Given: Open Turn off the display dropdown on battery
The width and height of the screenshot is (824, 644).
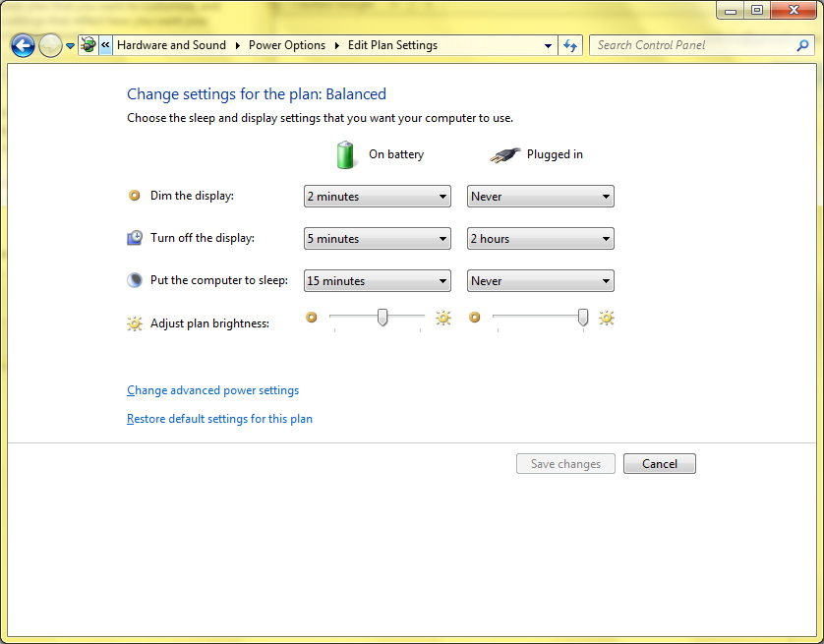Looking at the screenshot, I should (x=378, y=239).
